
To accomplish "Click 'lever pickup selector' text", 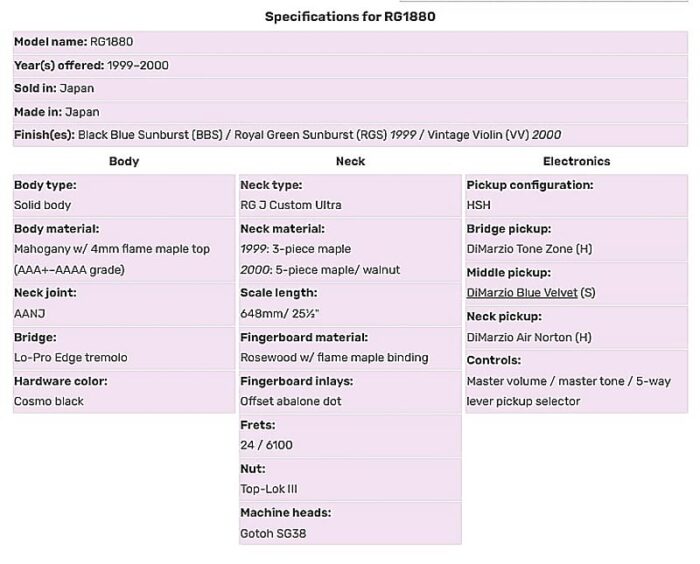I will pyautogui.click(x=523, y=401).
